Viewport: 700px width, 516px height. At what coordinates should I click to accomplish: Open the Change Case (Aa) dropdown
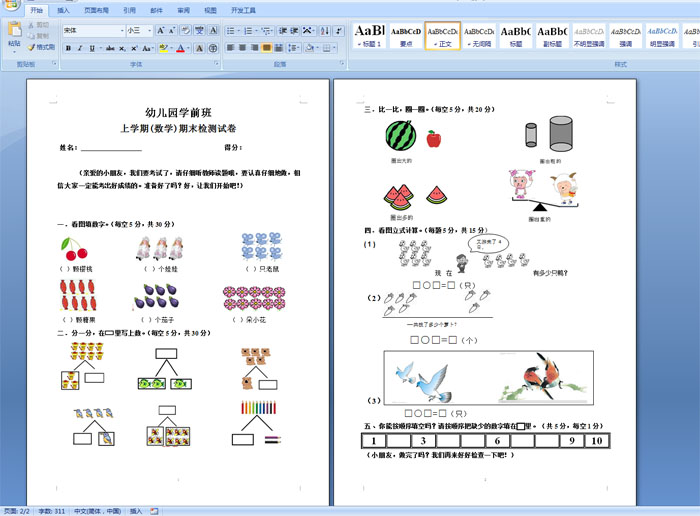(148, 48)
